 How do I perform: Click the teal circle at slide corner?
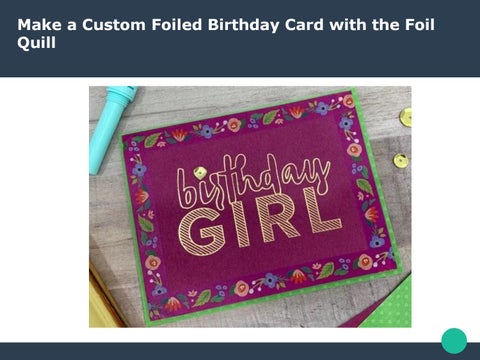tap(454, 341)
